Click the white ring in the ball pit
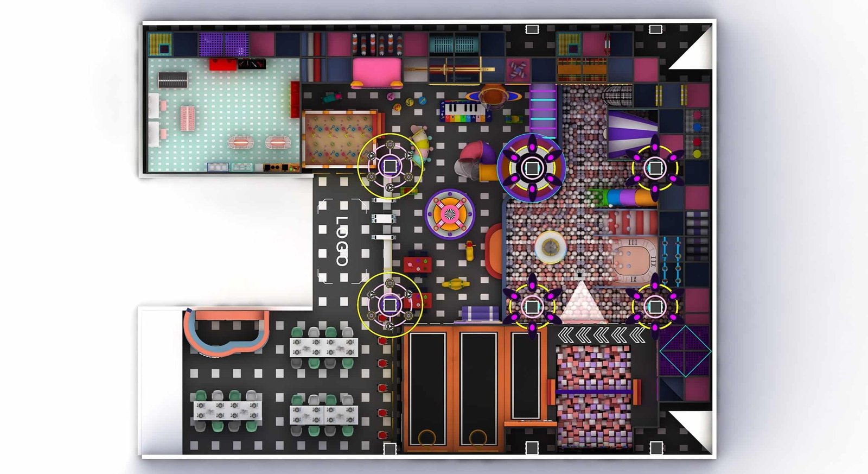Screen dimensions: 868x474 pyautogui.click(x=551, y=247)
